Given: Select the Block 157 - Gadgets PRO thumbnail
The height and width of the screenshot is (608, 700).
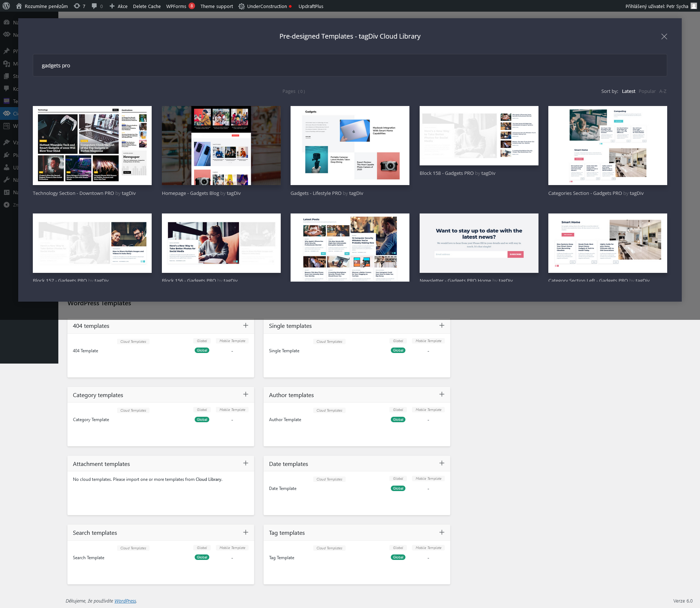Looking at the screenshot, I should [x=92, y=243].
